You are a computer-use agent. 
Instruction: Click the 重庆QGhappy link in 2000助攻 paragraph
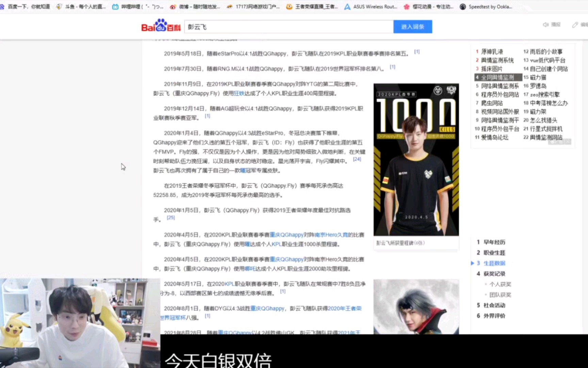(286, 259)
